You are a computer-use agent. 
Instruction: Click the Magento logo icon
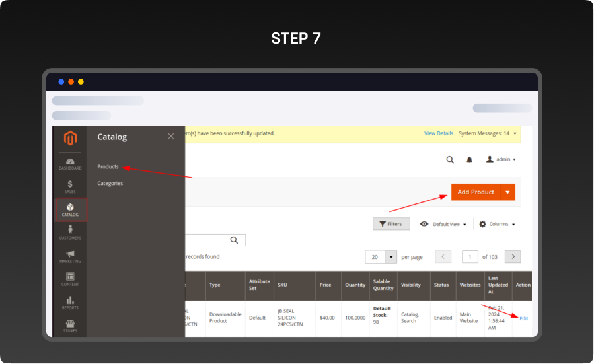point(70,139)
